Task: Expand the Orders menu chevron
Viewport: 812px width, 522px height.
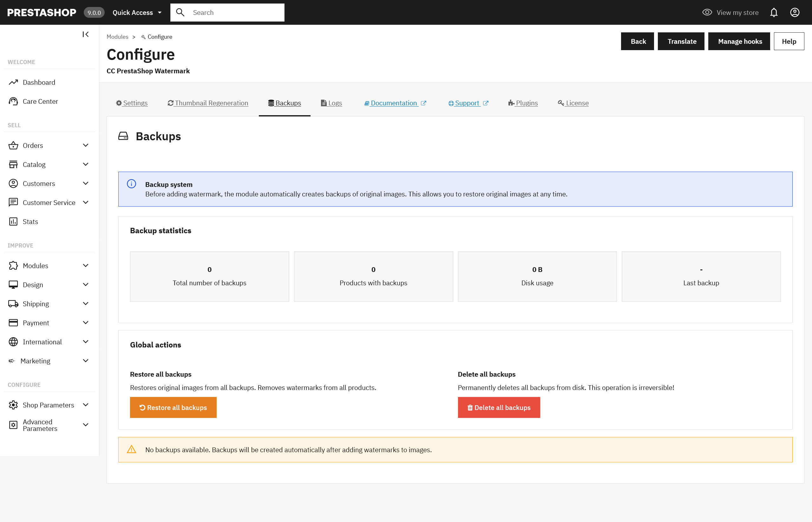Action: 86,145
